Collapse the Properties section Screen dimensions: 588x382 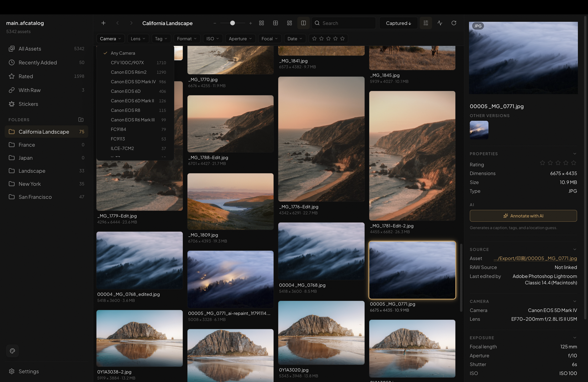pos(575,154)
